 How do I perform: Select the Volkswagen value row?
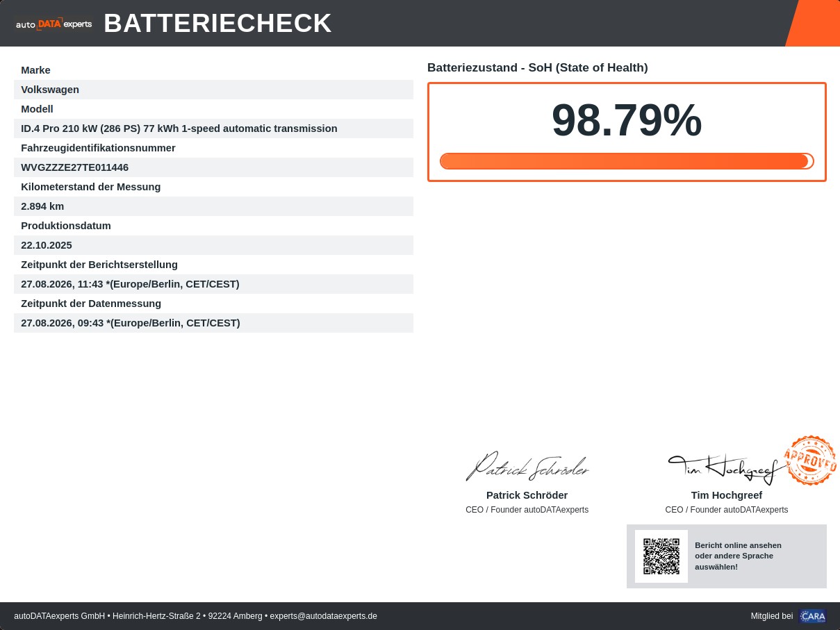[x=213, y=90]
